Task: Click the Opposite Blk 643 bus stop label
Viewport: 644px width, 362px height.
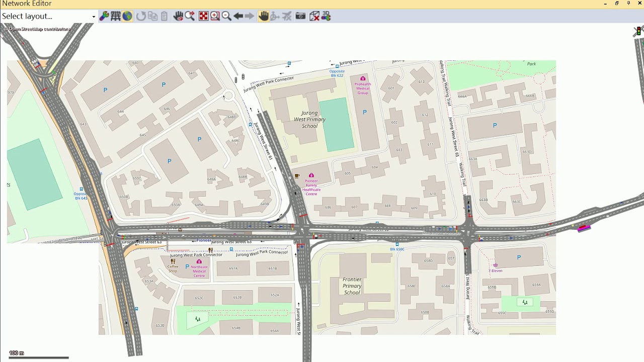Action: tap(80, 196)
